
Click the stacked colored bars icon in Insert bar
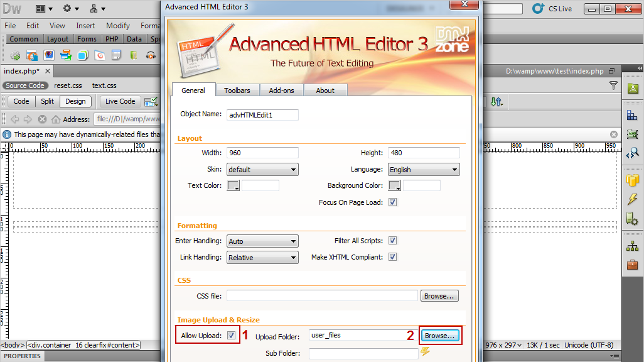(66, 55)
